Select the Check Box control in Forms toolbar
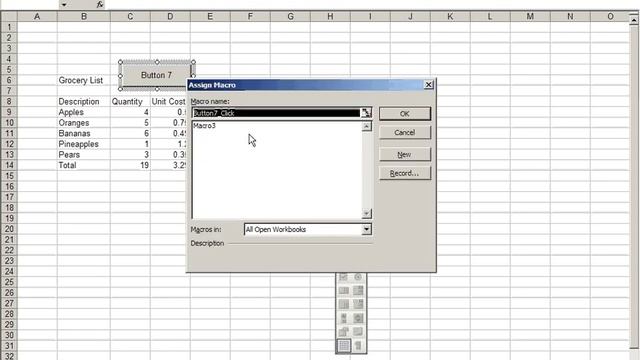The width and height of the screenshot is (640, 360). tap(343, 277)
